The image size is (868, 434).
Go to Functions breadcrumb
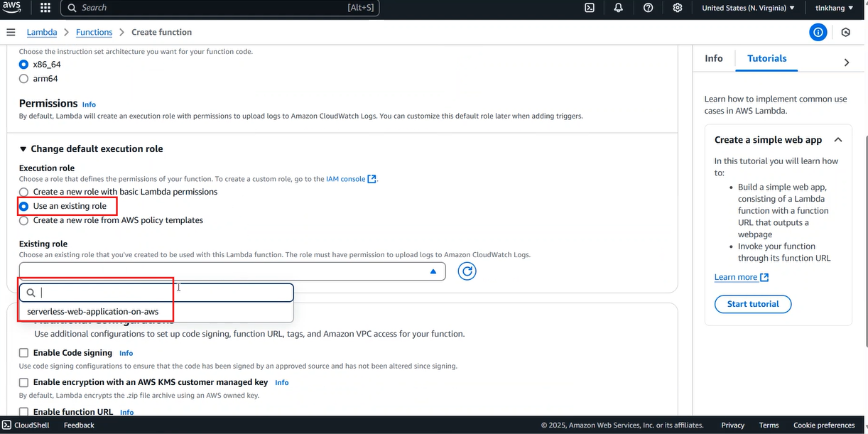click(94, 32)
